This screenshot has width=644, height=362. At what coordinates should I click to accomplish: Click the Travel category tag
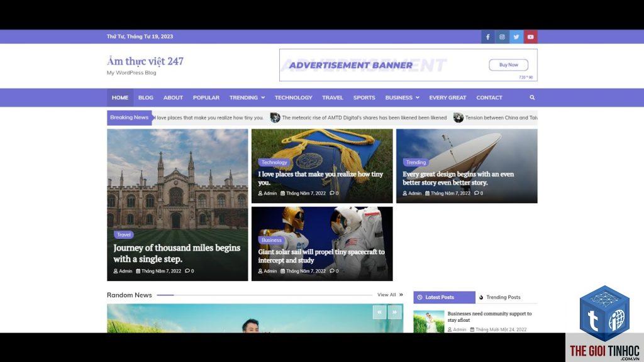[x=124, y=235]
